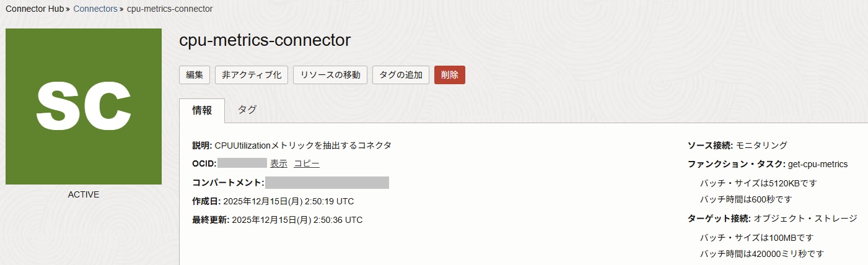Click the ACTIVE status label
Viewport: 868px width, 265px height.
click(84, 194)
